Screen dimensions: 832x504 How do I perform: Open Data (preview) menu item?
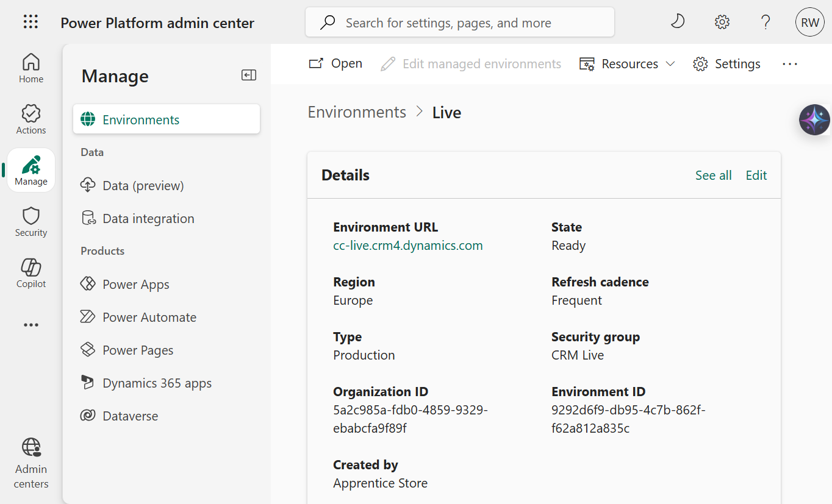pos(167,185)
